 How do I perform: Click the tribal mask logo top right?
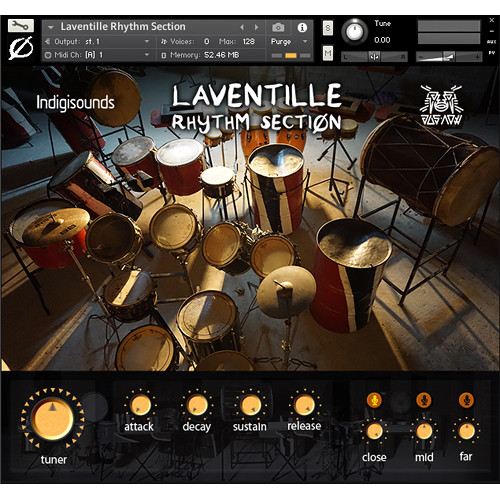click(441, 105)
